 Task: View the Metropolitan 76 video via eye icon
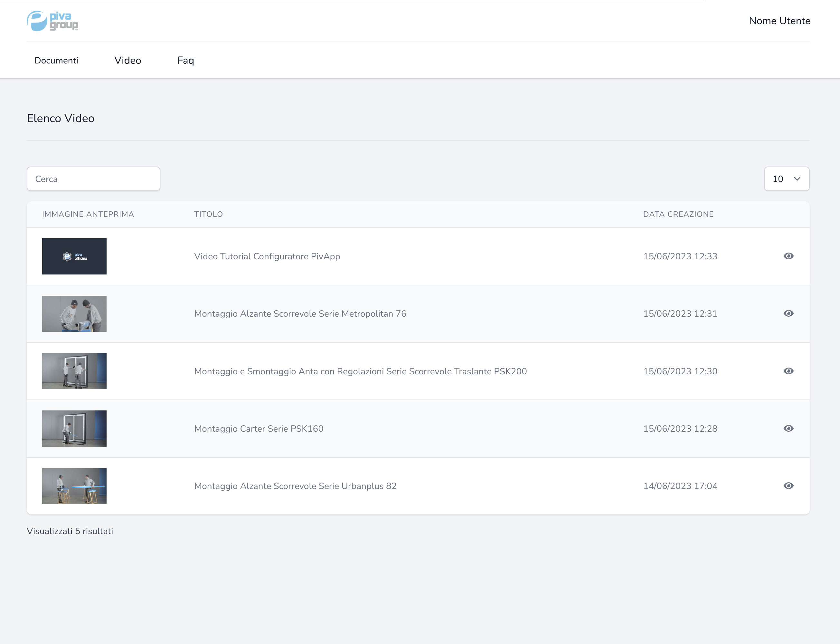point(788,313)
